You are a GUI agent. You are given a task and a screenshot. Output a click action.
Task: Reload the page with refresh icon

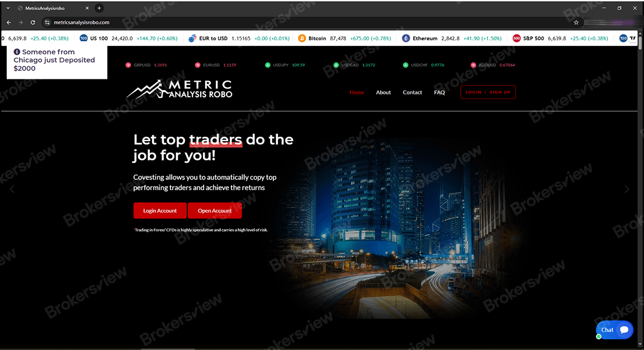(x=33, y=22)
